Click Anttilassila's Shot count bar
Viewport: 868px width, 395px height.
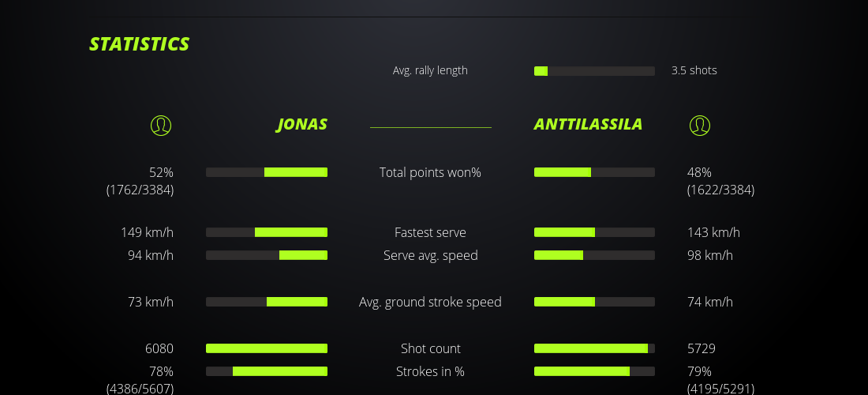(x=594, y=348)
